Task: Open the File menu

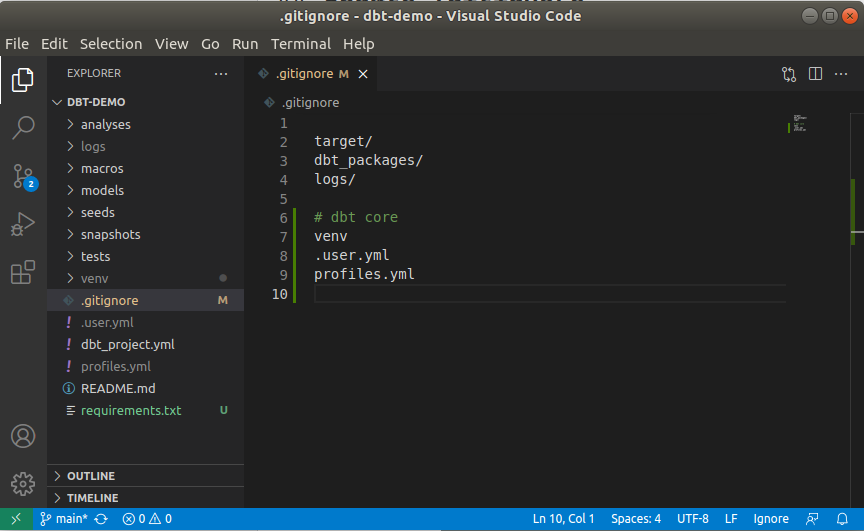Action: 17,44
